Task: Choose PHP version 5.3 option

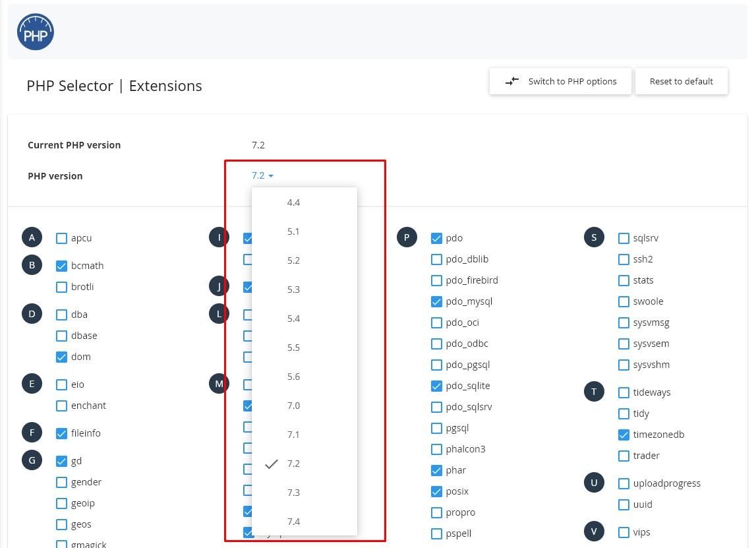Action: [305, 289]
